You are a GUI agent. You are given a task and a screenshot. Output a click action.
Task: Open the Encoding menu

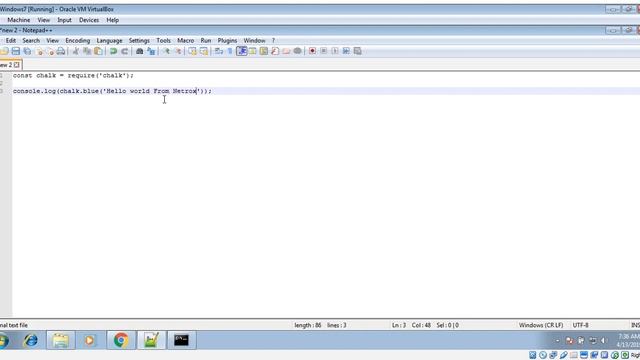coord(78,40)
